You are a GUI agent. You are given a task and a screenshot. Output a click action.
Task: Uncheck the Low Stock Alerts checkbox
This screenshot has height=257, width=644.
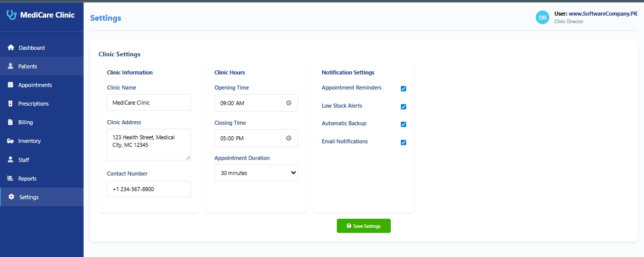(x=403, y=107)
